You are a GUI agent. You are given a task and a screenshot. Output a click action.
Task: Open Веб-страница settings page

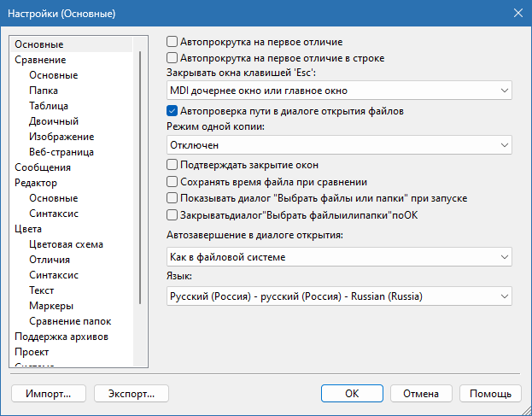[x=61, y=152]
